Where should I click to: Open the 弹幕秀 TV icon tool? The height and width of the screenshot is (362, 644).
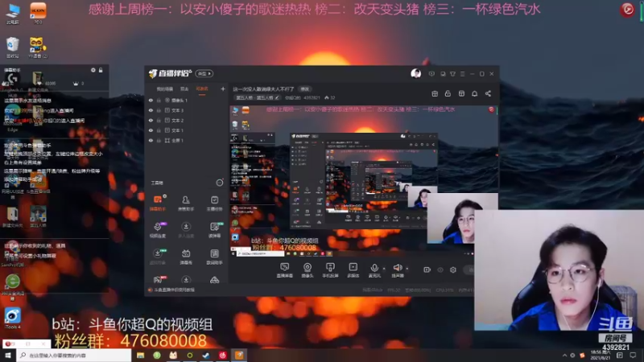click(186, 257)
